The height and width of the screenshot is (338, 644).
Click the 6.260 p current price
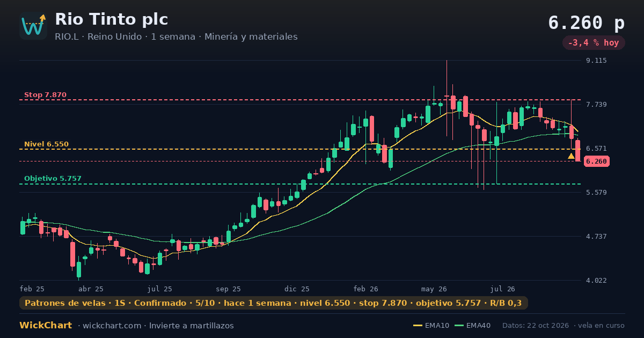[586, 23]
